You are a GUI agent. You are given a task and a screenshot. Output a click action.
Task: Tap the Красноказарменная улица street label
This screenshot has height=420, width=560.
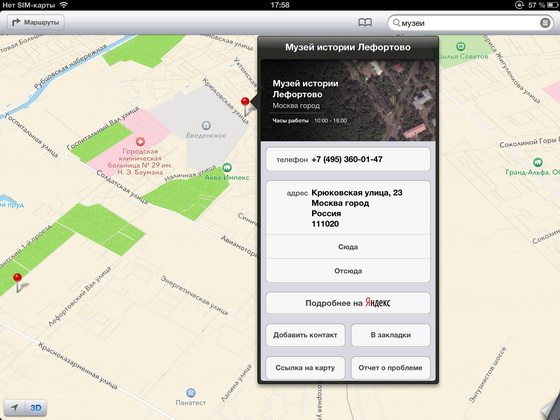pyautogui.click(x=78, y=365)
